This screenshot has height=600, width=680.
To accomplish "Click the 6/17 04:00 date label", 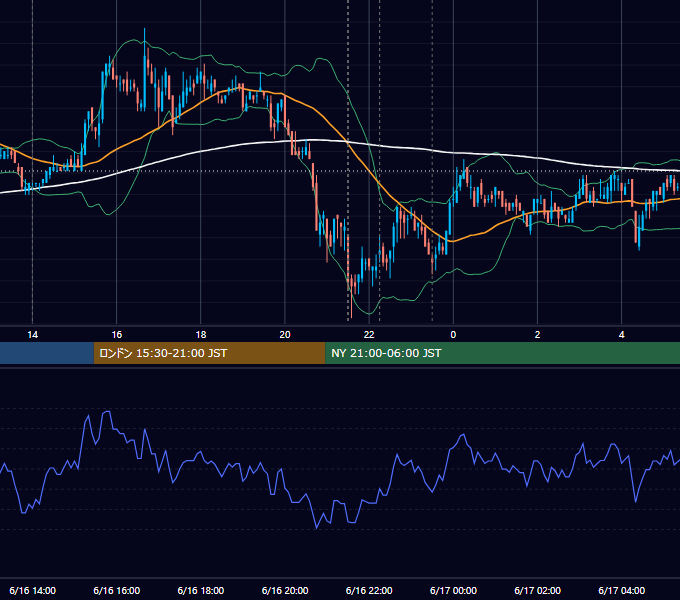I will pyautogui.click(x=621, y=590).
